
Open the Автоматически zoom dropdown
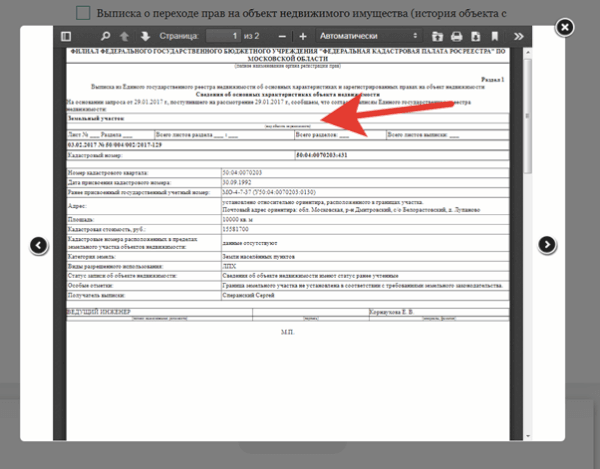pos(368,36)
